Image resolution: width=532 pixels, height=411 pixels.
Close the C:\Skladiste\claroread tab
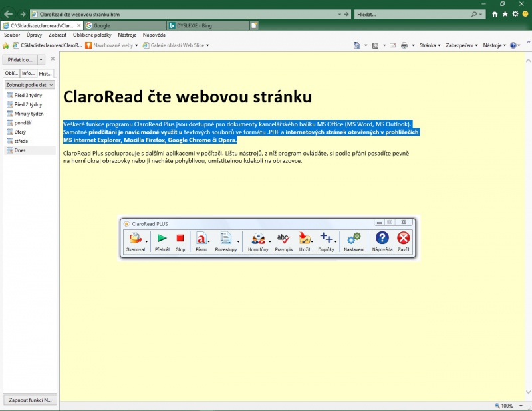coord(78,25)
